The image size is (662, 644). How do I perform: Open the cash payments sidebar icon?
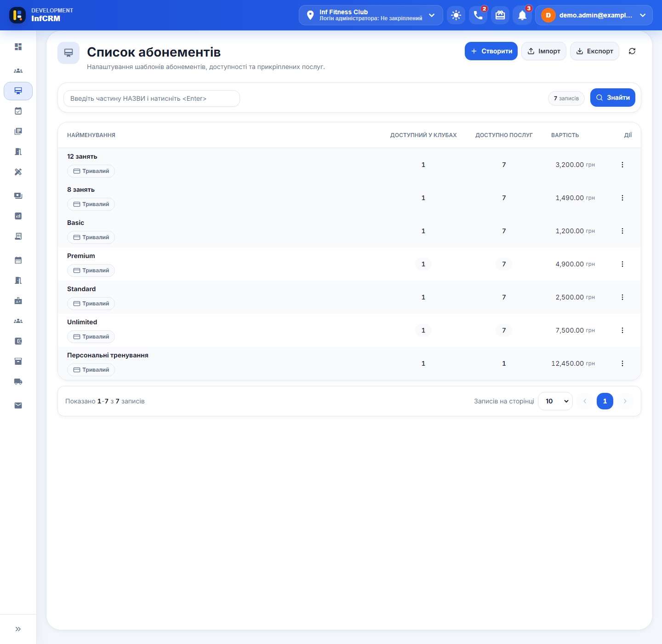click(x=18, y=196)
